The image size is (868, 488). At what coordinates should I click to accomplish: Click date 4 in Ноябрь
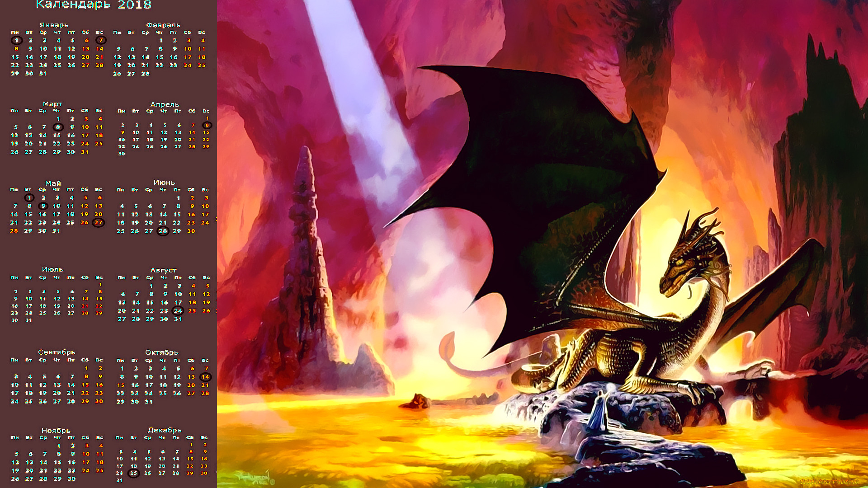[101, 446]
